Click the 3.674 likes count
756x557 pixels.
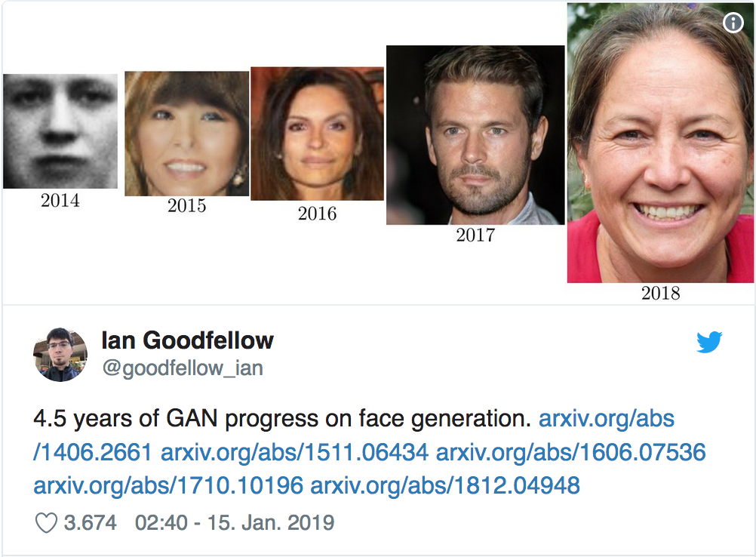[x=90, y=522]
